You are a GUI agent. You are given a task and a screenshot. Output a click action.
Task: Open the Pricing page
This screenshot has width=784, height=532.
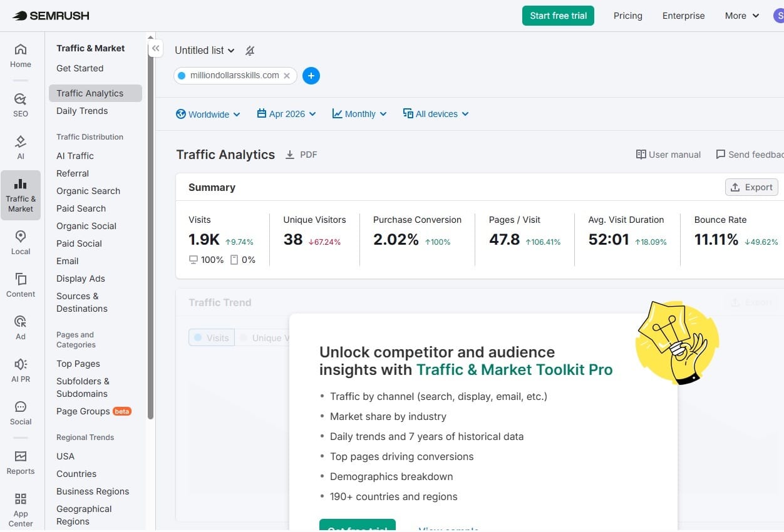628,16
